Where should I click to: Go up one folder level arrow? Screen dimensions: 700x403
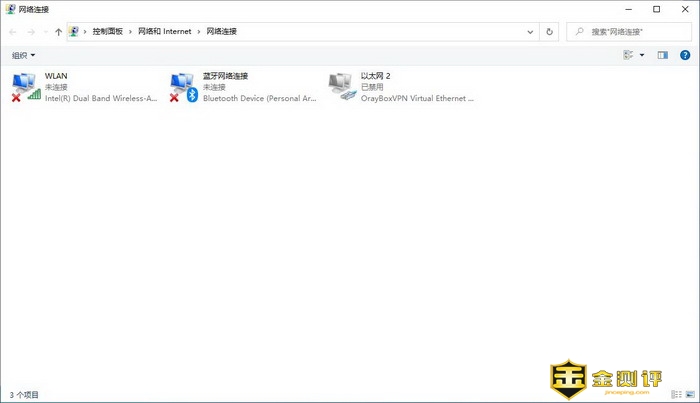[x=59, y=32]
